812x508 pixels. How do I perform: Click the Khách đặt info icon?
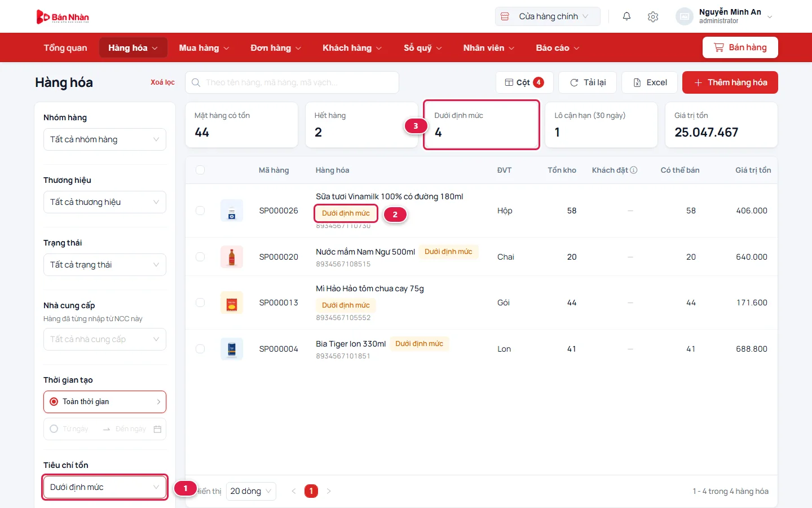634,170
